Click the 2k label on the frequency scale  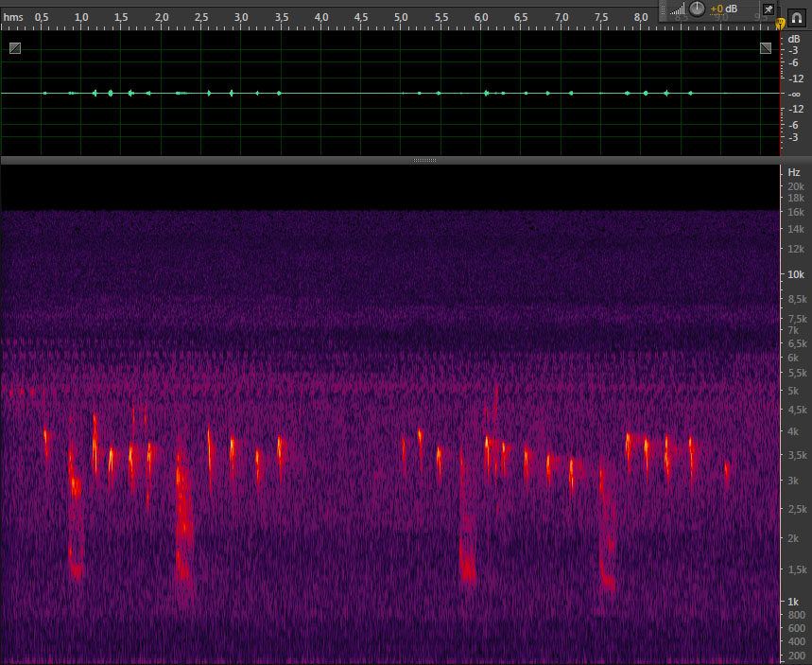[x=793, y=538]
